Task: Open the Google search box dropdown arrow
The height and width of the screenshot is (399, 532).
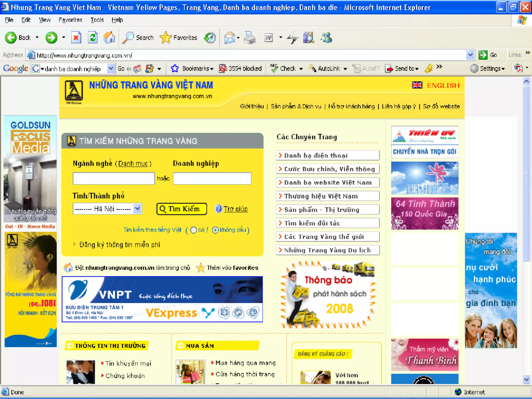Action: click(111, 69)
